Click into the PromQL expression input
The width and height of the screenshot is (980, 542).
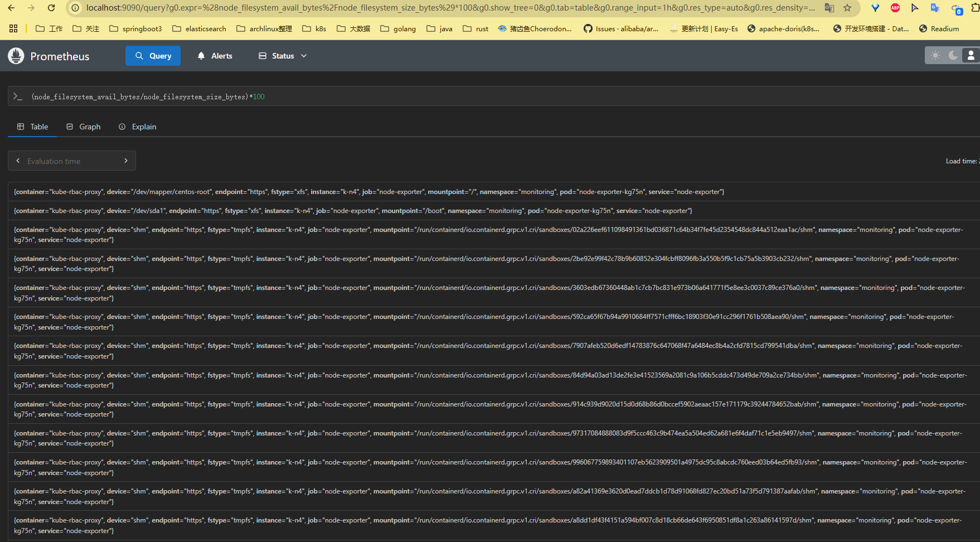point(502,96)
